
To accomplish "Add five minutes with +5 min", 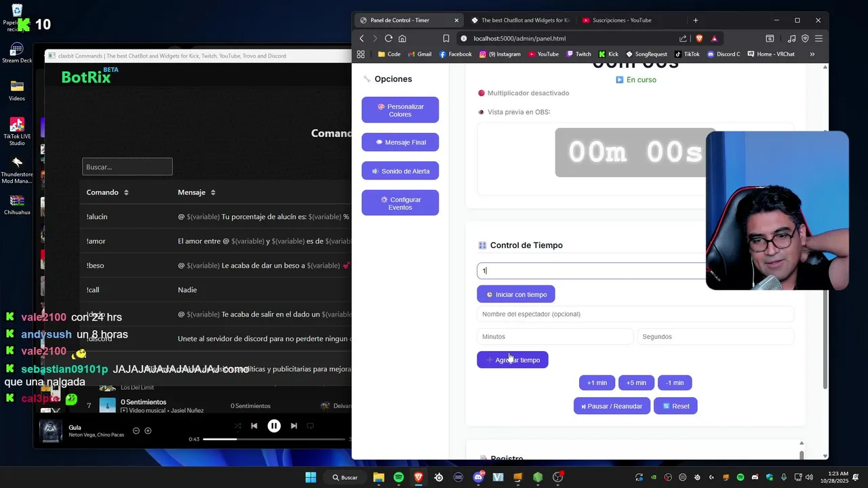I will [x=636, y=383].
